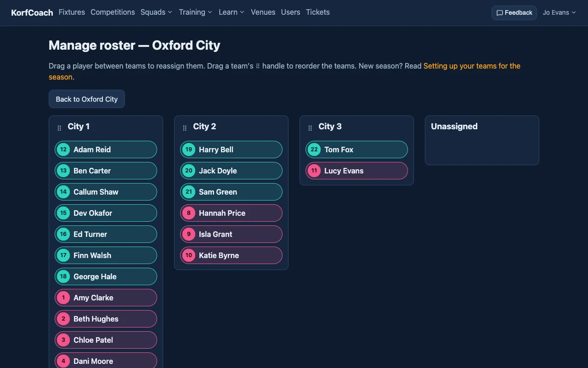Open the Users page
Viewport: 588px width, 368px height.
[291, 12]
